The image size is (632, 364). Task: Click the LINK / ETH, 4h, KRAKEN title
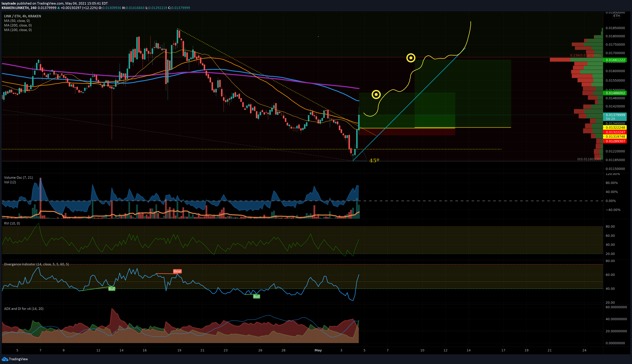click(23, 16)
